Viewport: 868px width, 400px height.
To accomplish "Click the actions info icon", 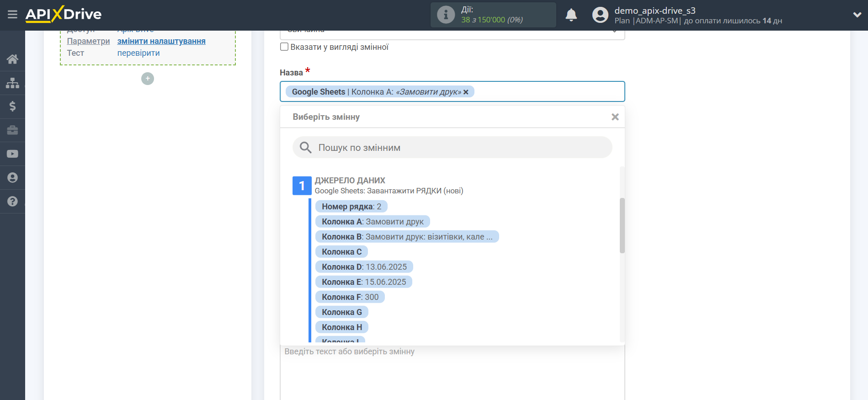I will point(446,15).
